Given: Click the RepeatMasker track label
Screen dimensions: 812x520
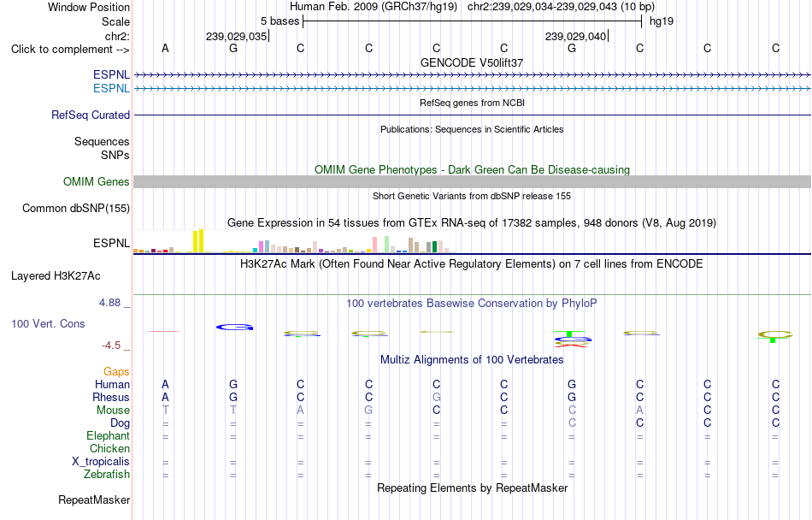Looking at the screenshot, I should (x=94, y=500).
